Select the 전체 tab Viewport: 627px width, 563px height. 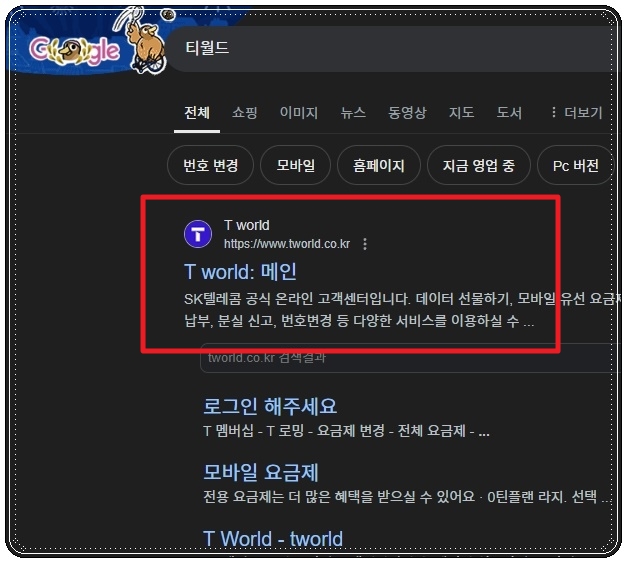click(x=197, y=113)
